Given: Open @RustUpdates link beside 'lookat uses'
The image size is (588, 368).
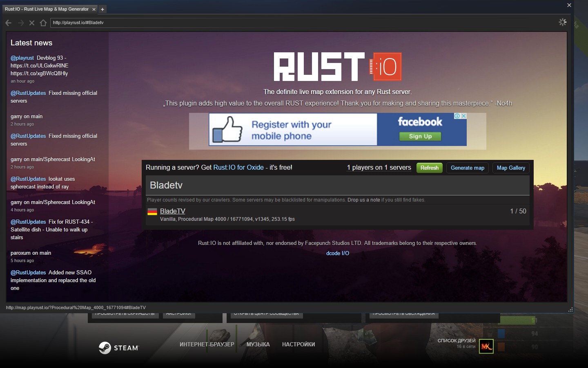Looking at the screenshot, I should (28, 179).
